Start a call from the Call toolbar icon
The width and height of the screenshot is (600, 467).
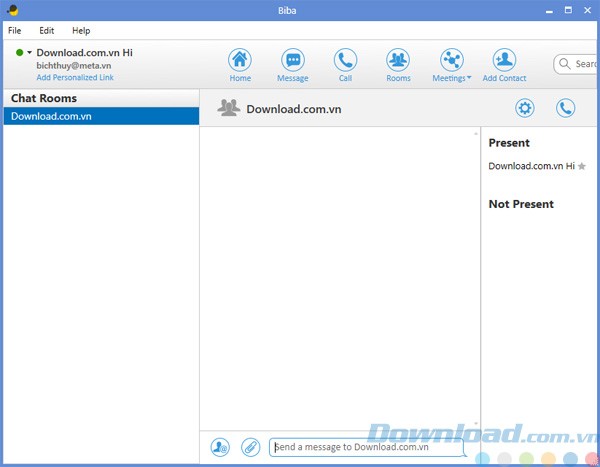345,60
